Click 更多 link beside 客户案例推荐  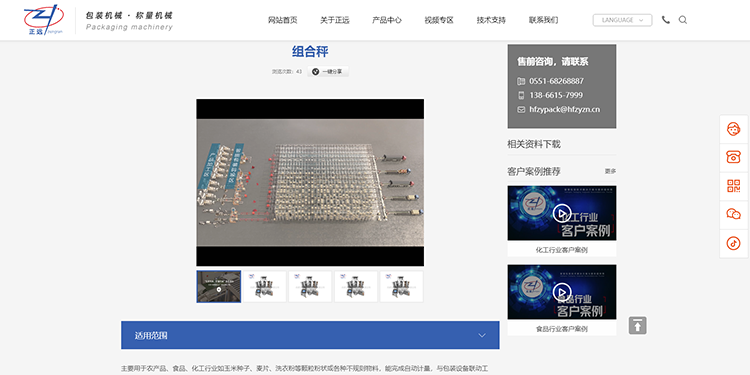coord(610,171)
